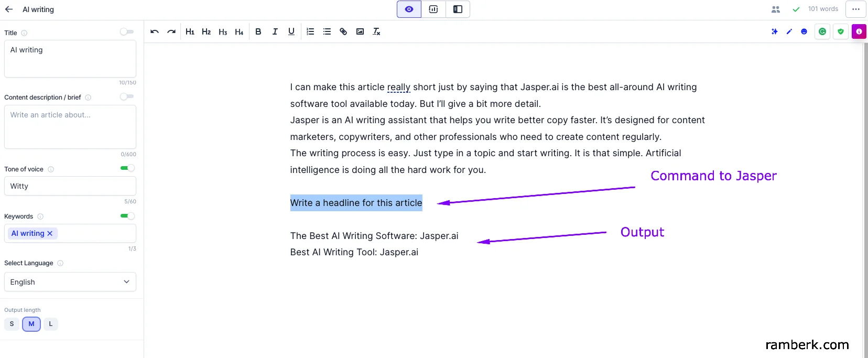This screenshot has height=358, width=868.
Task: Click the green saved checkmark icon
Action: pyautogui.click(x=796, y=9)
